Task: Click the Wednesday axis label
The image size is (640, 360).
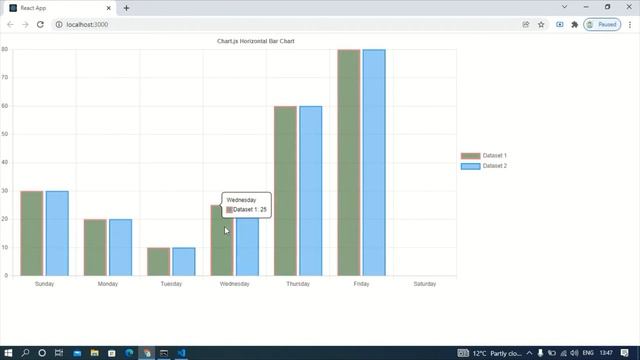Action: [234, 284]
